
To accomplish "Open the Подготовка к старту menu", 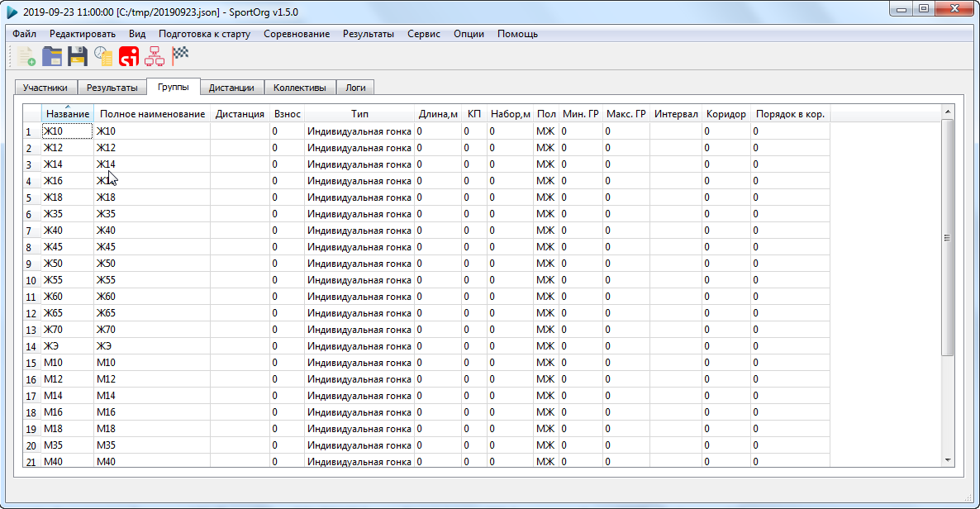I will (x=204, y=34).
